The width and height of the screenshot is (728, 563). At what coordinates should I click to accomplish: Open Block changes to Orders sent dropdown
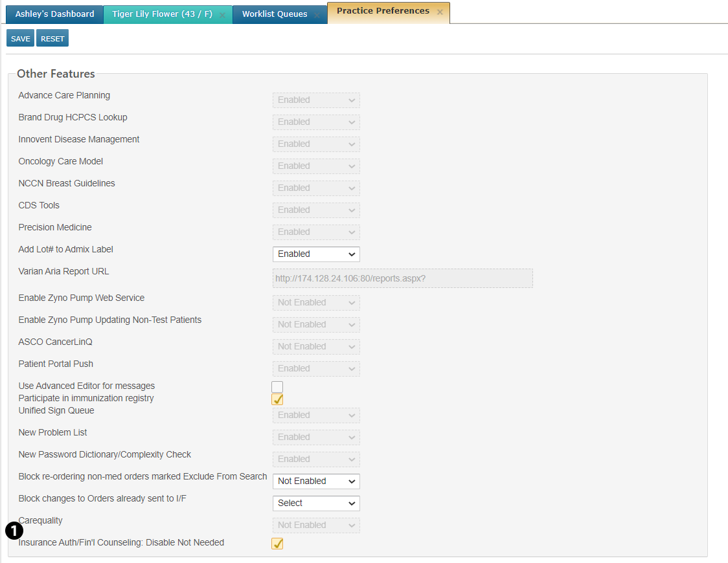click(316, 503)
